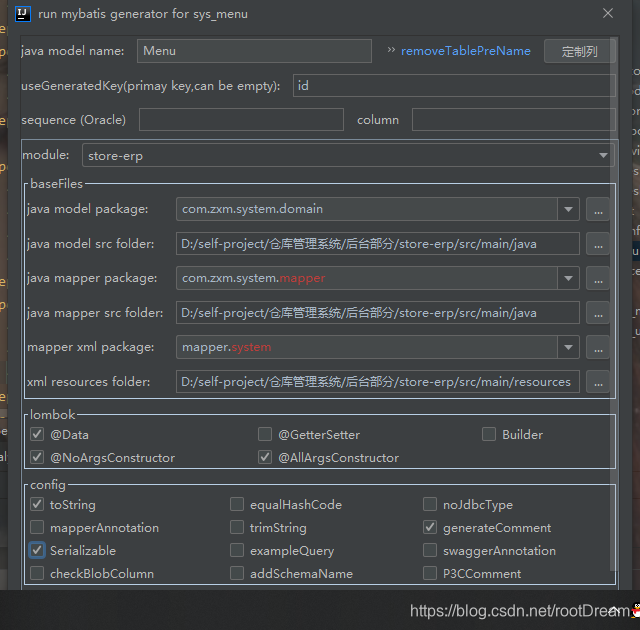Uncheck @AllArgsConstructor checkbox
This screenshot has width=640, height=630.
tap(265, 457)
